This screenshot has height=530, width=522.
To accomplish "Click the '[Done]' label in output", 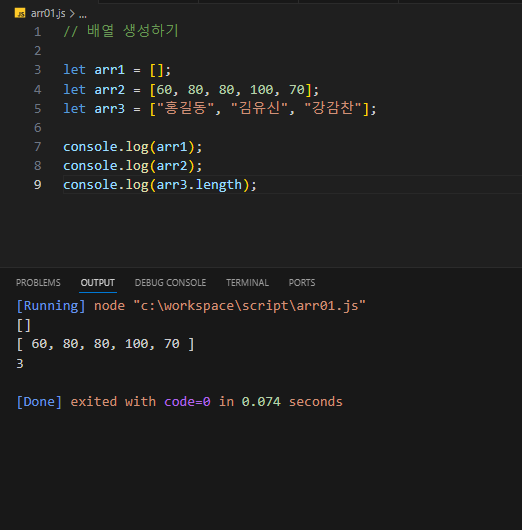I will point(39,402).
